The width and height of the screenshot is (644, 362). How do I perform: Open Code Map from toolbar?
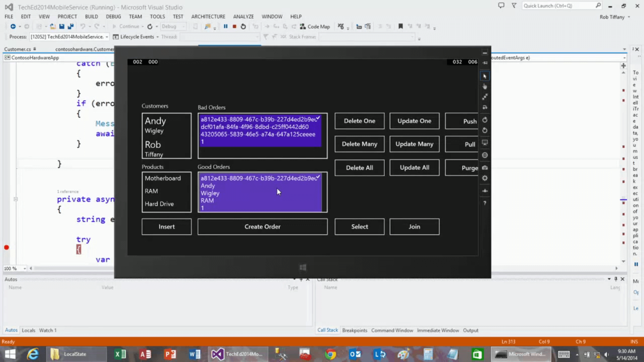[x=315, y=26]
